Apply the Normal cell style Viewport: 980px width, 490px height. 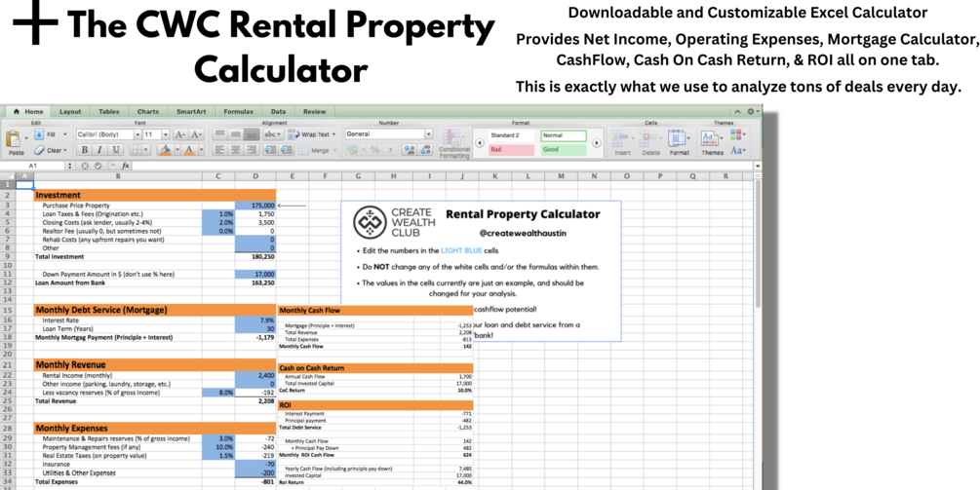point(564,135)
